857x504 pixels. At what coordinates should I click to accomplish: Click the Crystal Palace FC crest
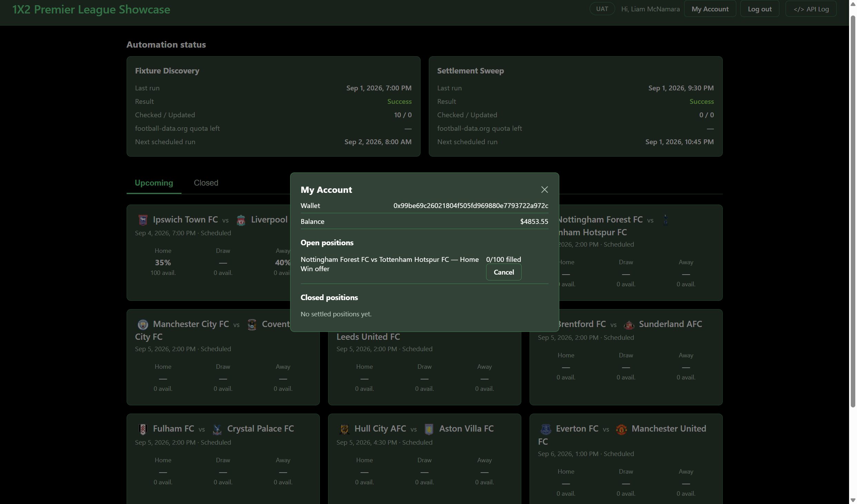[217, 429]
